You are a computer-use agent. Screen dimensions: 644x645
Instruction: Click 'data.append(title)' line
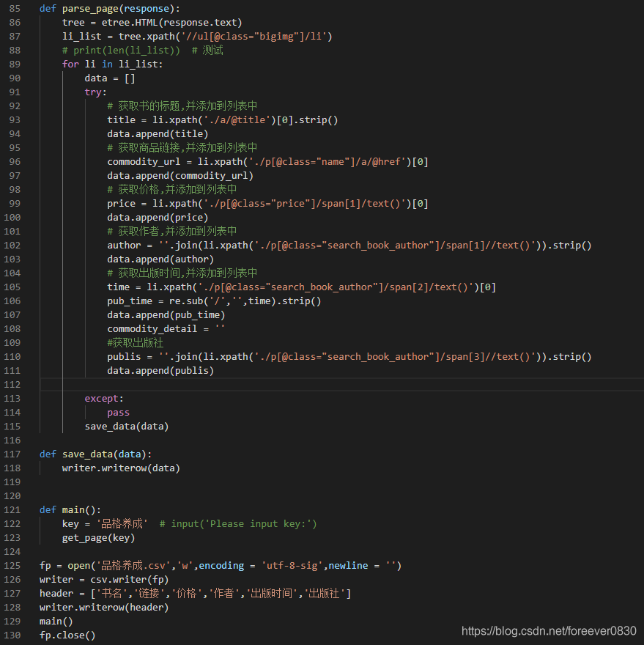[158, 134]
